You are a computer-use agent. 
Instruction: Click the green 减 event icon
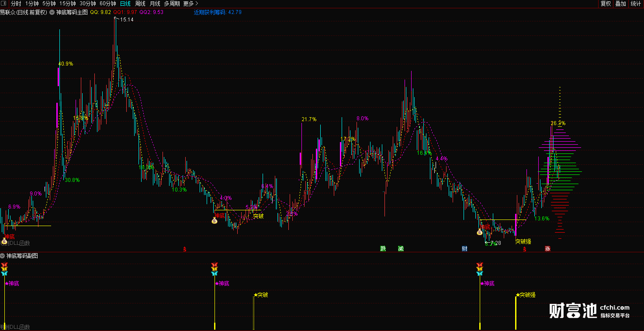pos(401,249)
